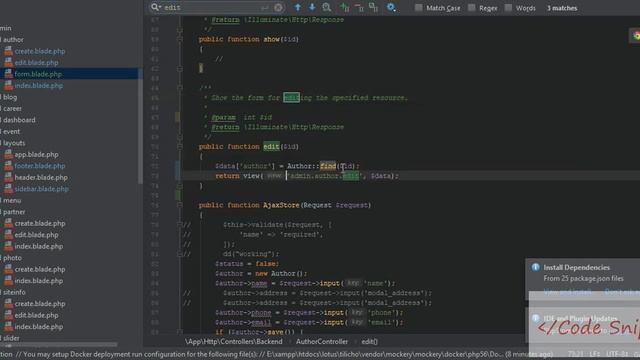Viewport: 640px width, 360px height.
Task: Click file icon of photo create.blade.php
Action: (x=8, y=269)
